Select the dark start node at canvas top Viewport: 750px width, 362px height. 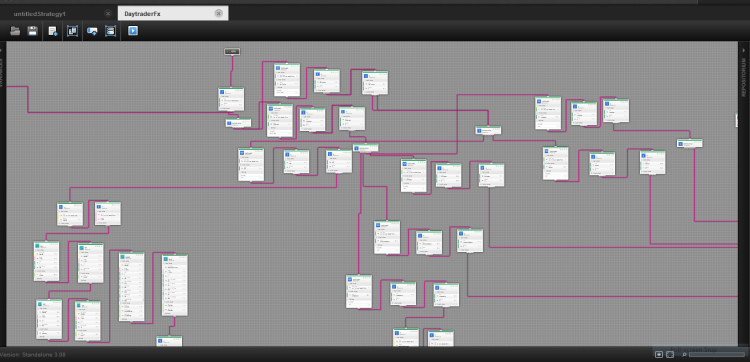click(232, 52)
